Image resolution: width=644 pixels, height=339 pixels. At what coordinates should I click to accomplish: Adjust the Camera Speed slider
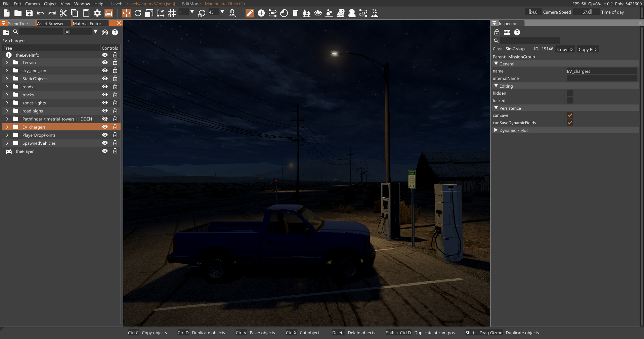point(533,12)
